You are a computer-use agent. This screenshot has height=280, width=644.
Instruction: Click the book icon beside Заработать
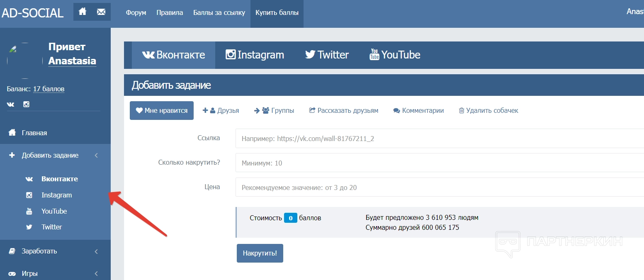[x=12, y=251]
